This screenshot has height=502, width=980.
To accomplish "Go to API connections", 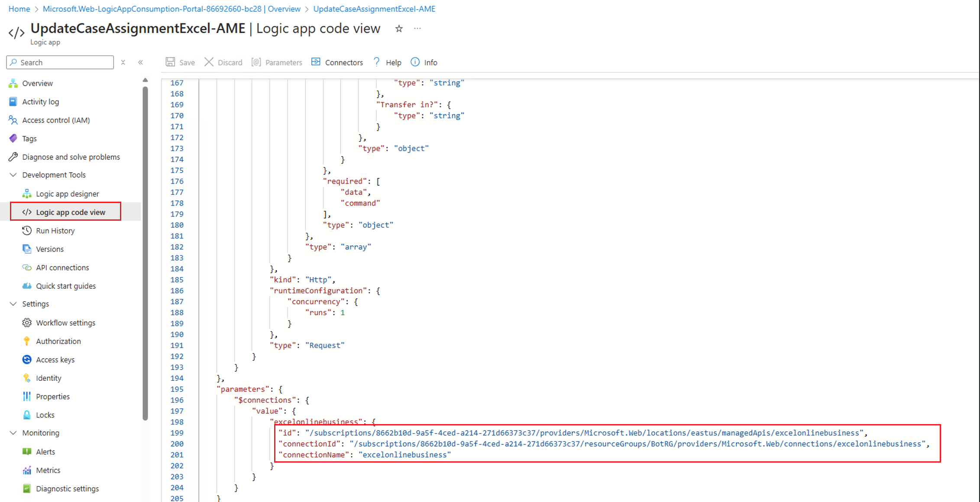I will (62, 267).
